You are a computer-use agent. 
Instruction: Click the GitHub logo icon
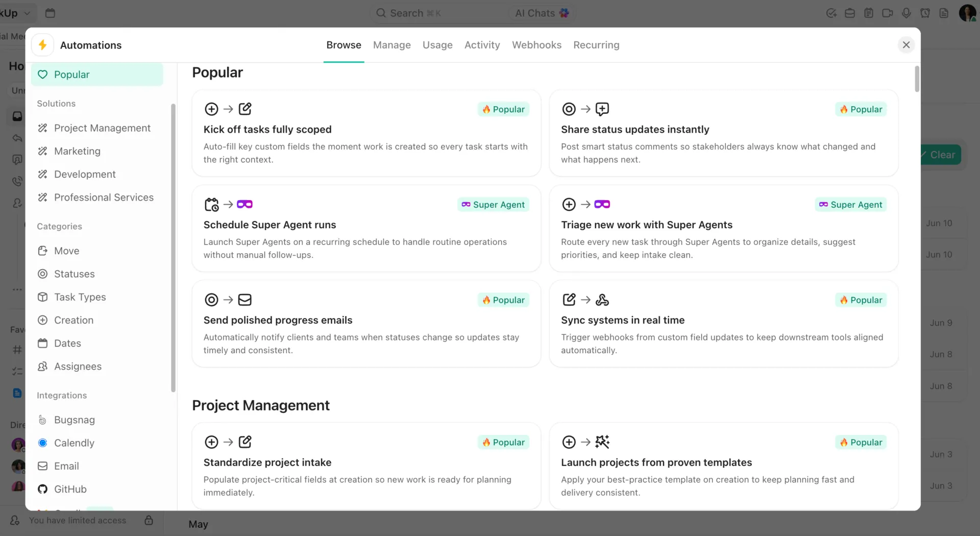click(x=43, y=489)
